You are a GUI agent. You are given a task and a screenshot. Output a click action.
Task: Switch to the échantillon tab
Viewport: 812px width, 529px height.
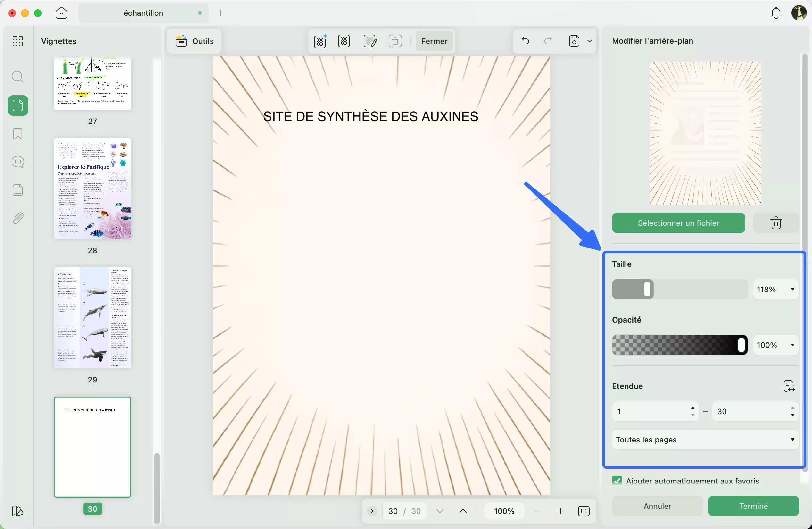(x=143, y=13)
